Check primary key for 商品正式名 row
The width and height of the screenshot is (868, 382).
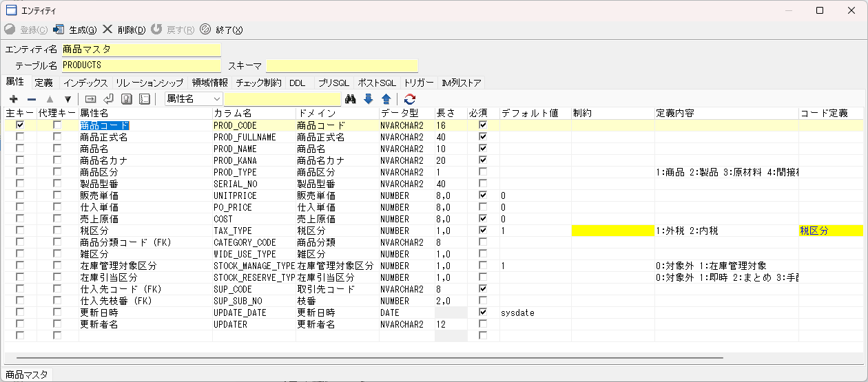pyautogui.click(x=20, y=137)
